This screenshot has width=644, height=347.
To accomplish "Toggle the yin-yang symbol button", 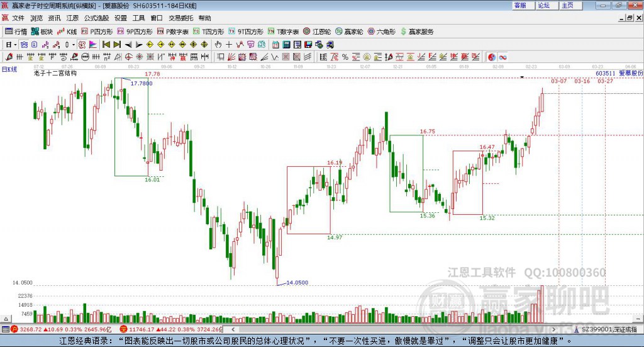I will pos(492,57).
